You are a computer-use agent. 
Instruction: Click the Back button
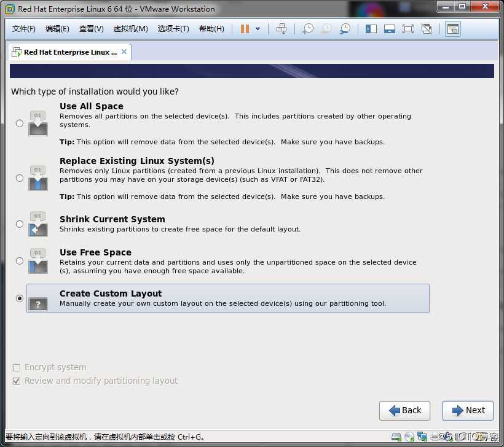(x=404, y=410)
